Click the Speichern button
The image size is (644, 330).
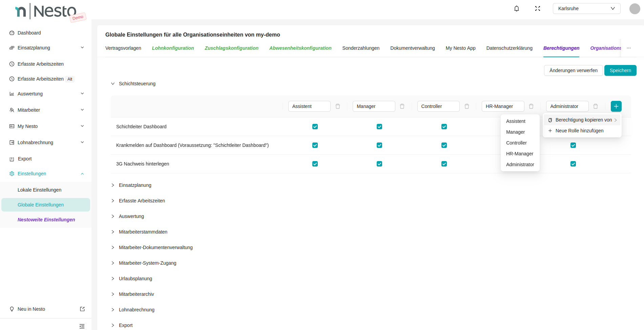click(620, 70)
